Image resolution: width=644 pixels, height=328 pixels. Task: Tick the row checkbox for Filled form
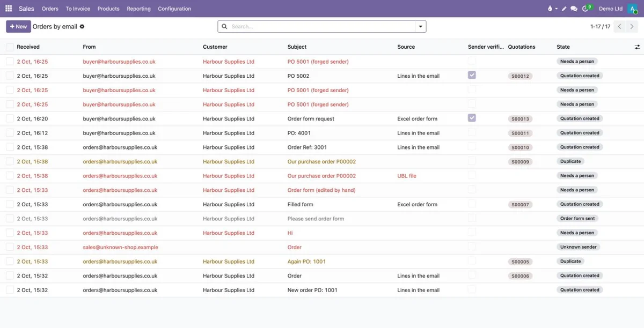[10, 204]
